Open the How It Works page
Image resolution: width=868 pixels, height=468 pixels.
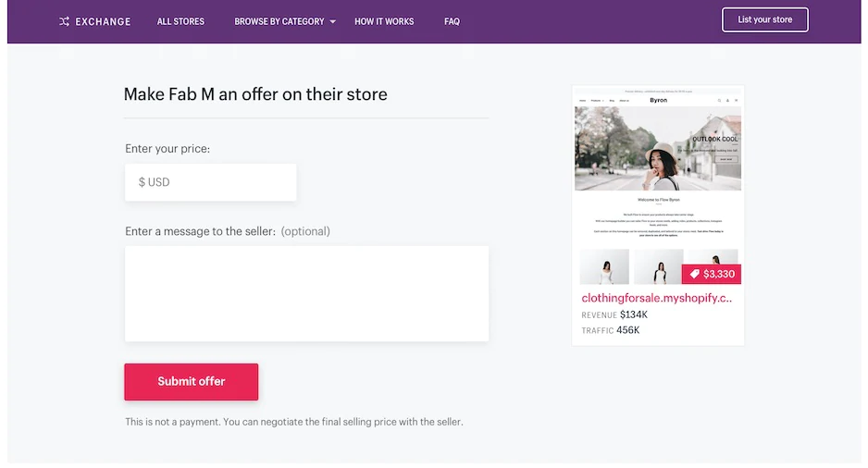tap(384, 21)
